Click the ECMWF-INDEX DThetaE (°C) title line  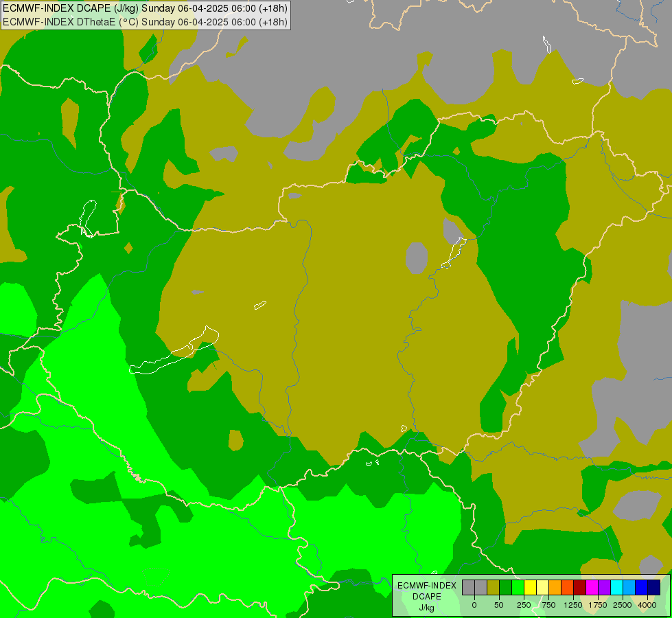(x=145, y=22)
